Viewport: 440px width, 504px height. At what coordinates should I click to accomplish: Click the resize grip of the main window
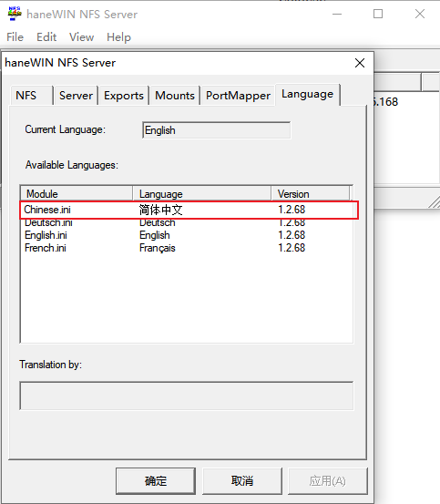click(x=435, y=203)
